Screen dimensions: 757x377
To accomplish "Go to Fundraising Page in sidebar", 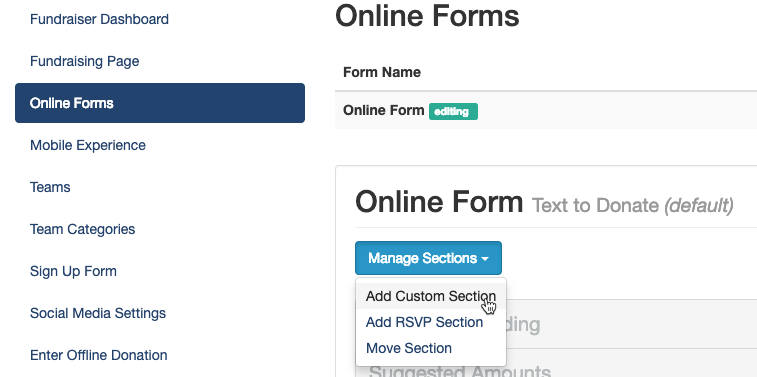I will (84, 61).
